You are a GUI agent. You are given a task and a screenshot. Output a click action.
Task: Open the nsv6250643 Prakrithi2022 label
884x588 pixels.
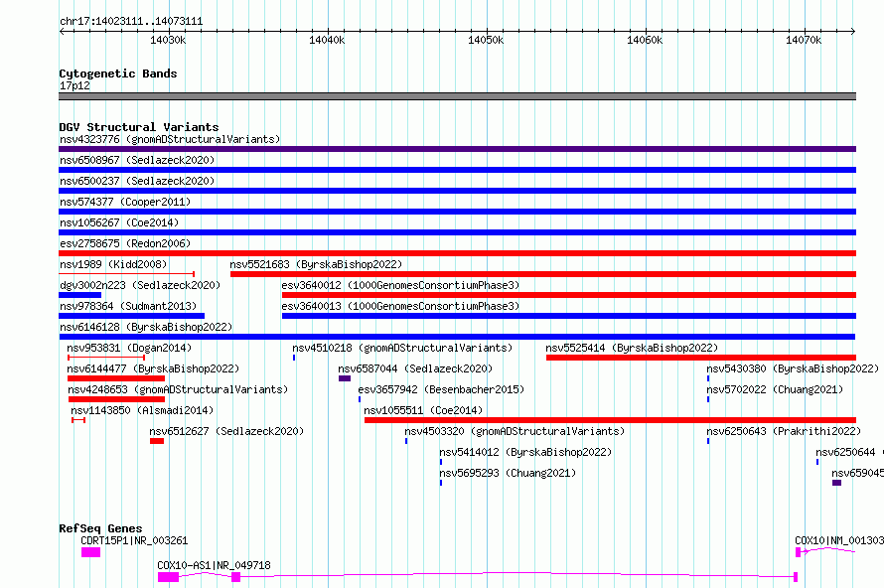[784, 431]
